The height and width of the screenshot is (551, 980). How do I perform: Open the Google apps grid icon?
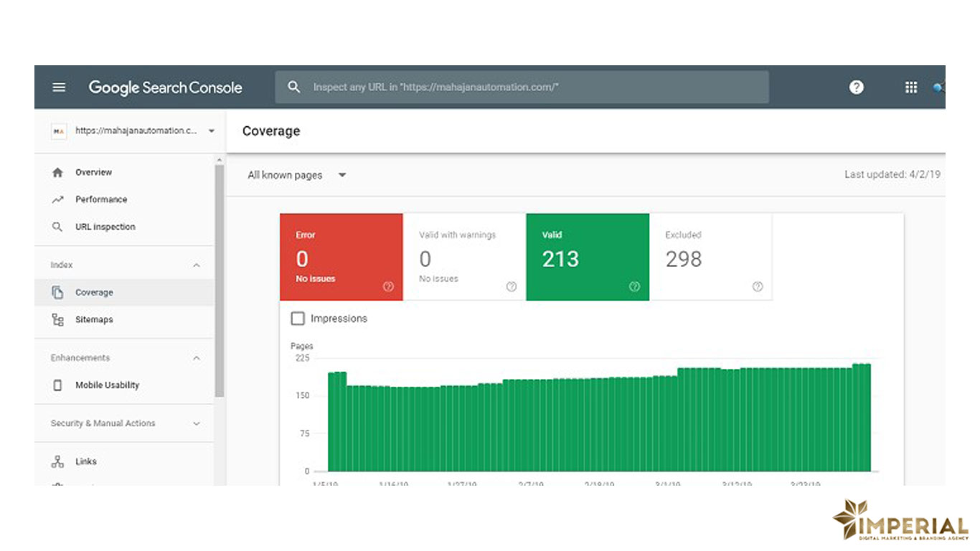[910, 88]
